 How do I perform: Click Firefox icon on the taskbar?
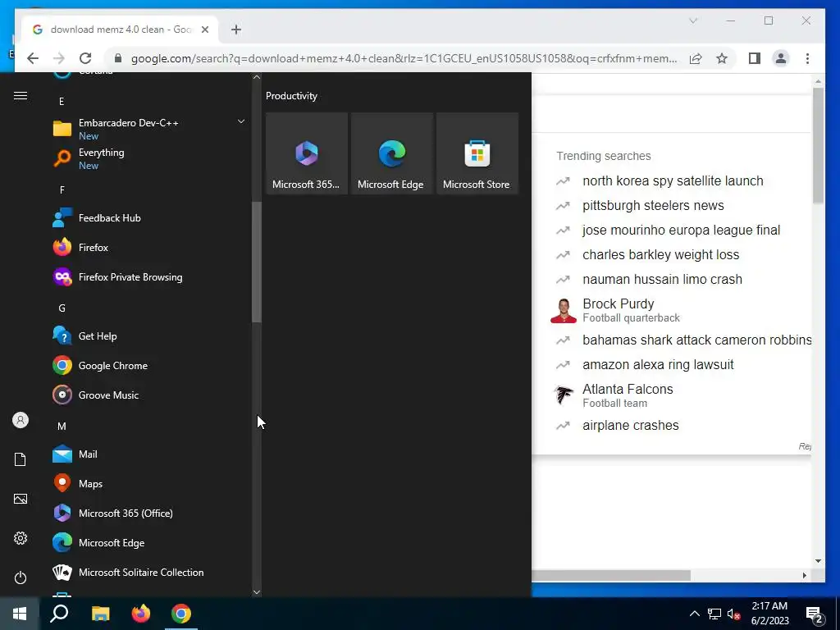pyautogui.click(x=141, y=614)
